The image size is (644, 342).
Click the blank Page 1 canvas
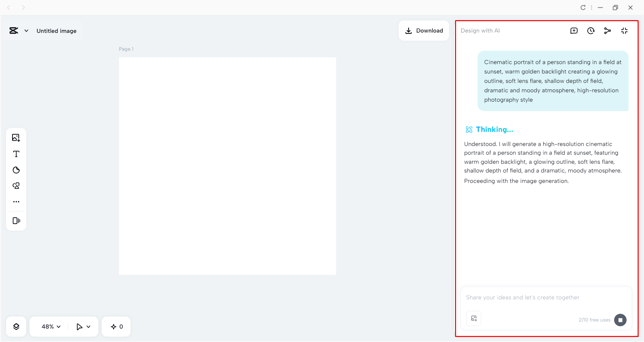(x=228, y=166)
